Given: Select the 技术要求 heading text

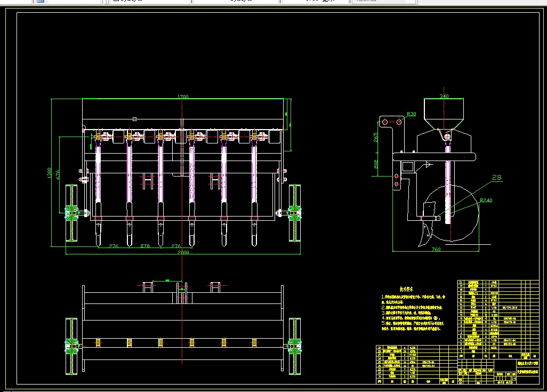Looking at the screenshot, I should (x=406, y=289).
